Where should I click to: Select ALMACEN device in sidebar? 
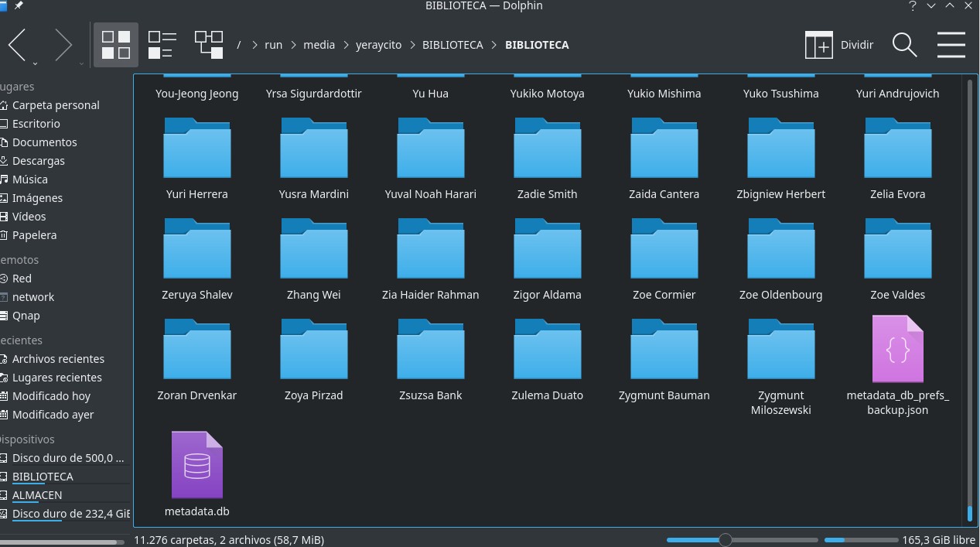coord(37,495)
